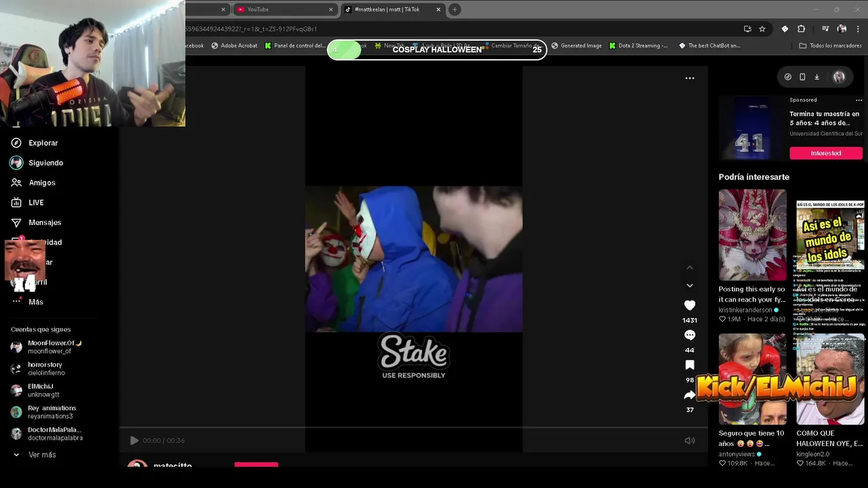
Task: Play the paused TikTok video
Action: point(134,441)
